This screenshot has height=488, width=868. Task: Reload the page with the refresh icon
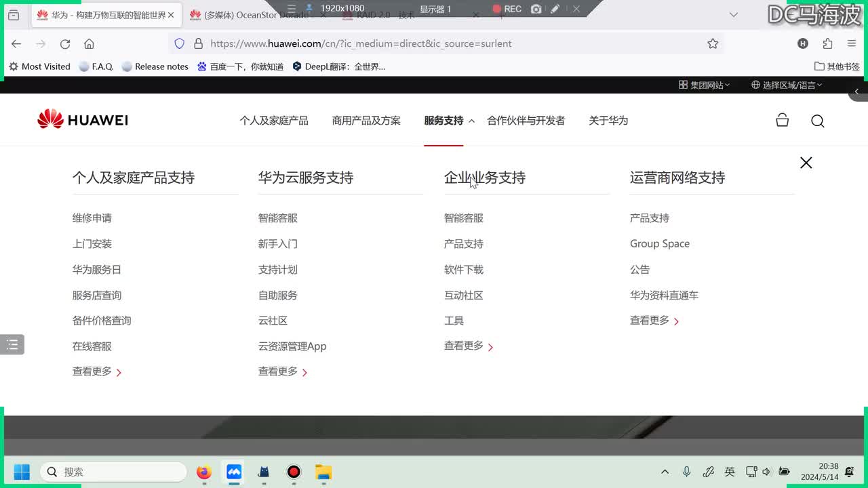coord(65,43)
